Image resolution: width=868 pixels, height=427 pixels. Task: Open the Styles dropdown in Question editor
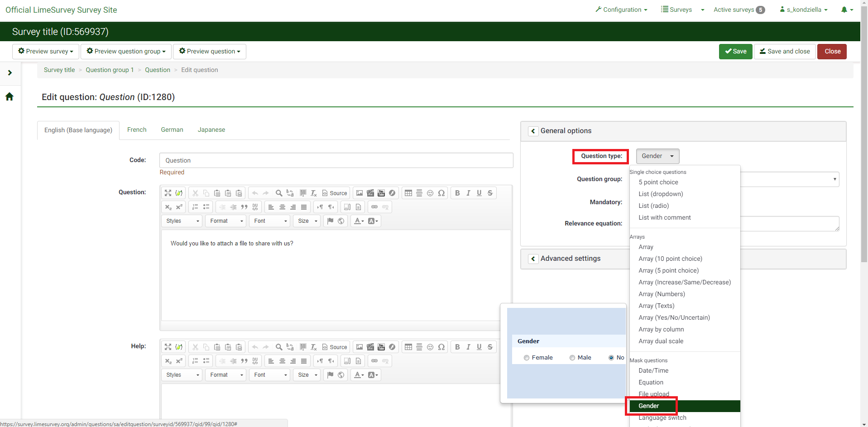[182, 221]
